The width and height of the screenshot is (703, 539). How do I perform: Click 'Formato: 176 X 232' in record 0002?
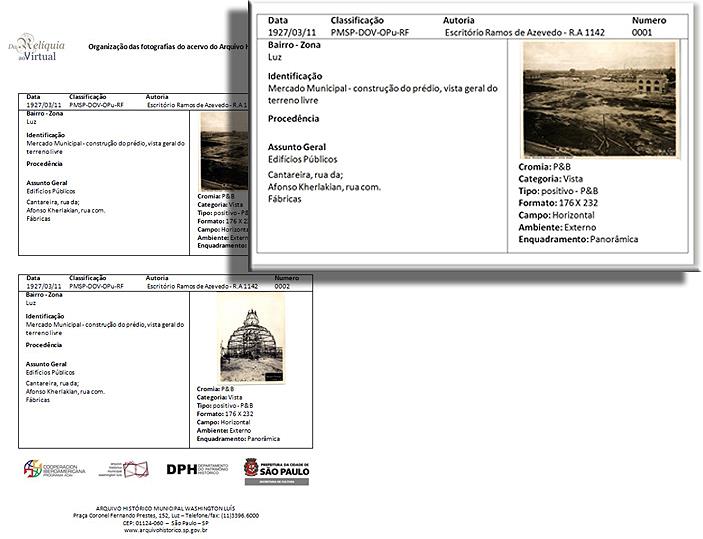pos(227,412)
